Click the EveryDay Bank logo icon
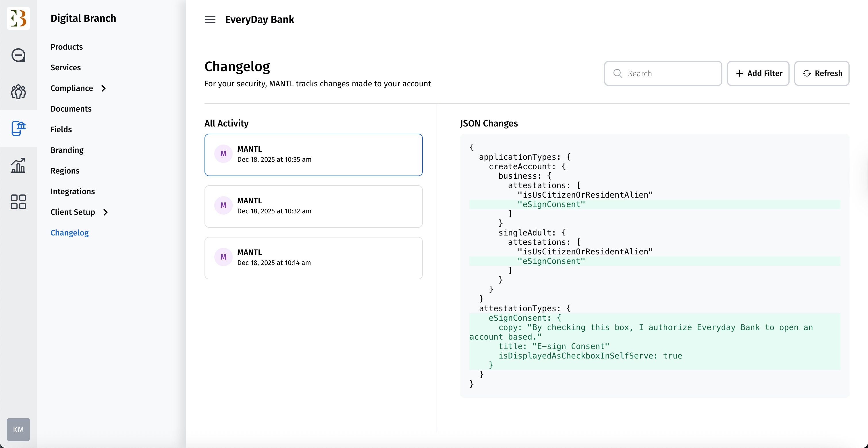Image resolution: width=868 pixels, height=448 pixels. [x=18, y=18]
